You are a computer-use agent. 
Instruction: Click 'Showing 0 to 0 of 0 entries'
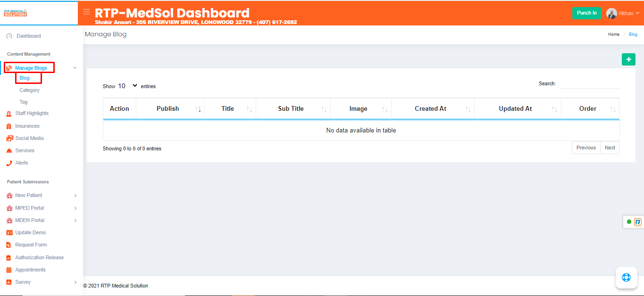[132, 149]
